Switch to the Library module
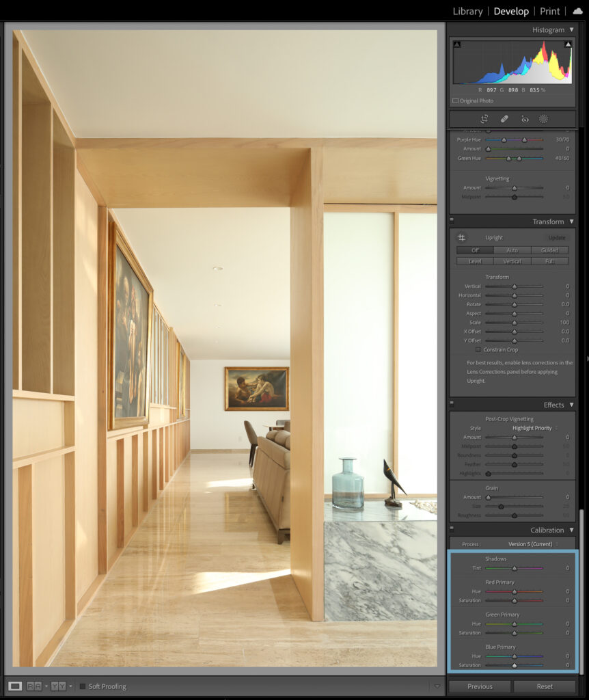 coord(467,11)
